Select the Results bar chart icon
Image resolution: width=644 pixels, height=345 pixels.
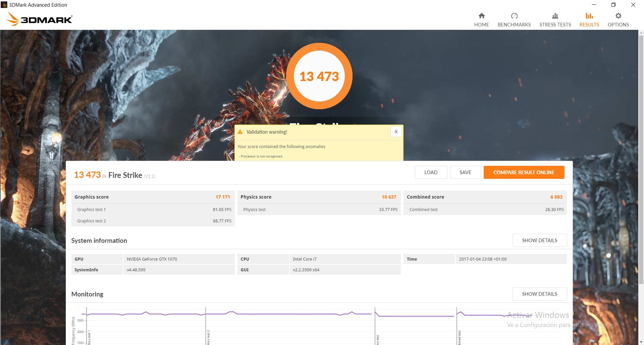click(x=589, y=16)
